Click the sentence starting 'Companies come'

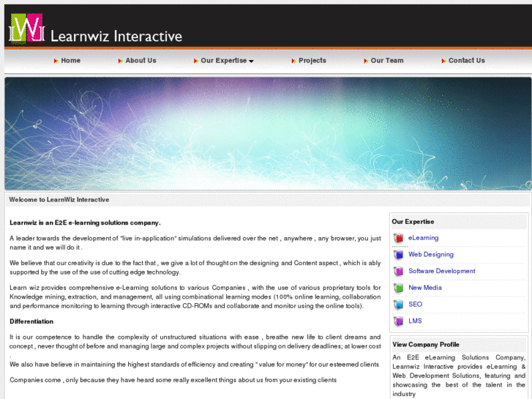173,380
